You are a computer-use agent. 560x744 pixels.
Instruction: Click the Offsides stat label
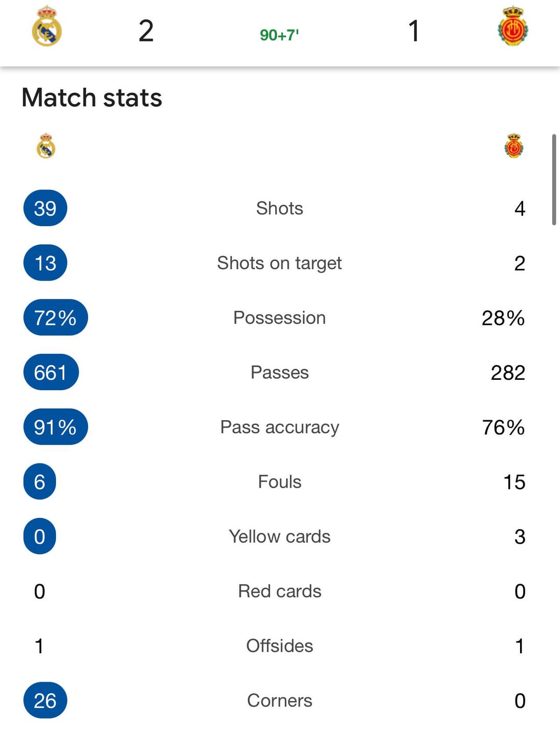pyautogui.click(x=279, y=646)
